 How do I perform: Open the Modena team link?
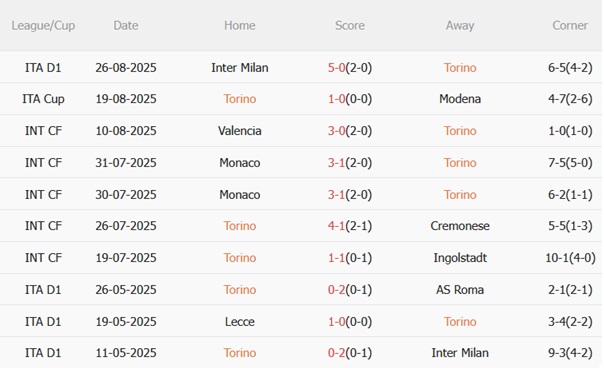[x=460, y=99]
